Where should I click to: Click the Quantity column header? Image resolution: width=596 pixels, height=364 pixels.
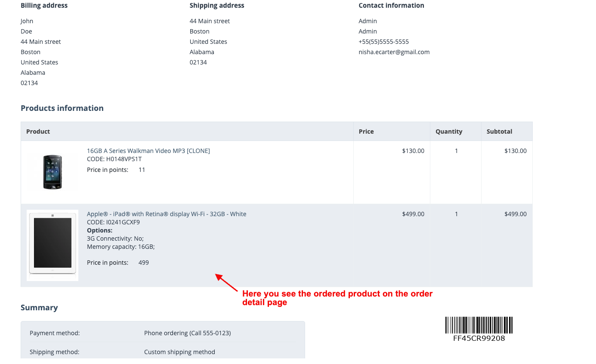pos(449,132)
